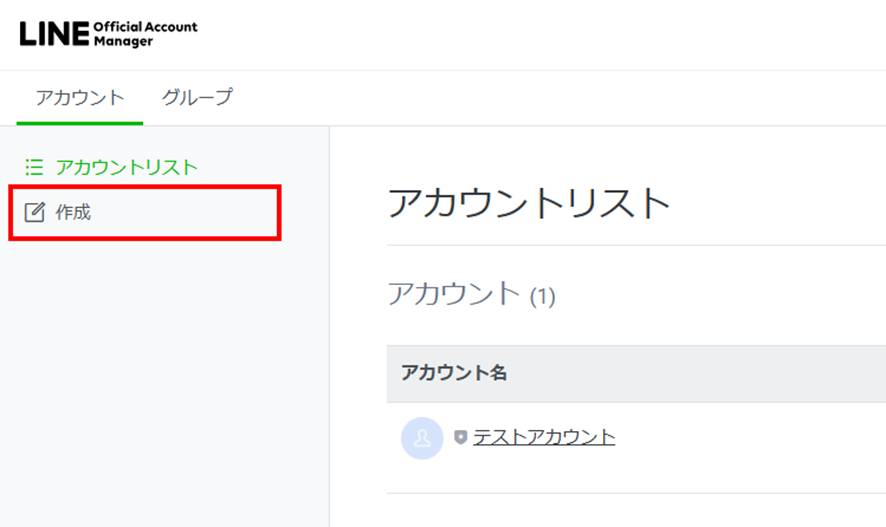Click the アカウント section subheading
The image size is (886, 527).
pos(454,294)
